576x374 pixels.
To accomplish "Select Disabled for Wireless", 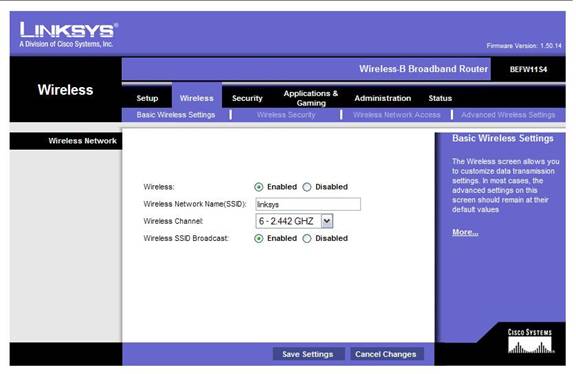I will [307, 187].
